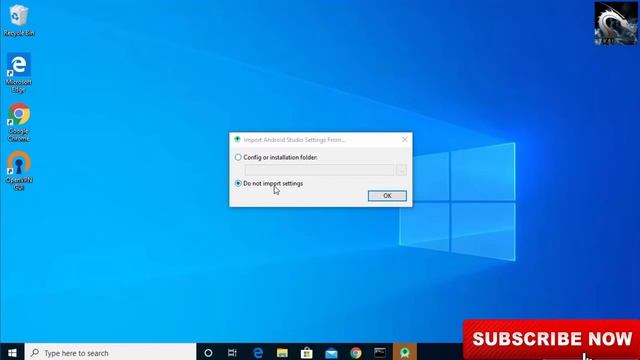Select Do not import settings option
This screenshot has height=360, width=640.
coord(269,184)
